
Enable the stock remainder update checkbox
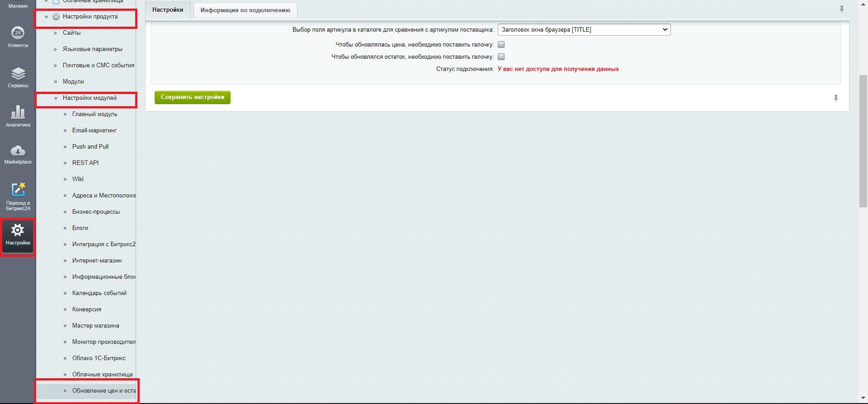pyautogui.click(x=501, y=56)
